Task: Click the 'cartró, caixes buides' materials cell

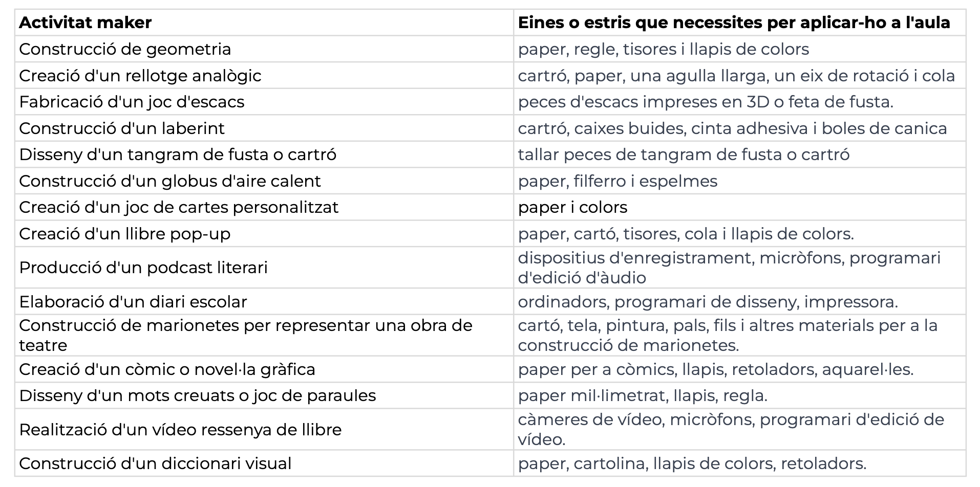Action: 732,128
